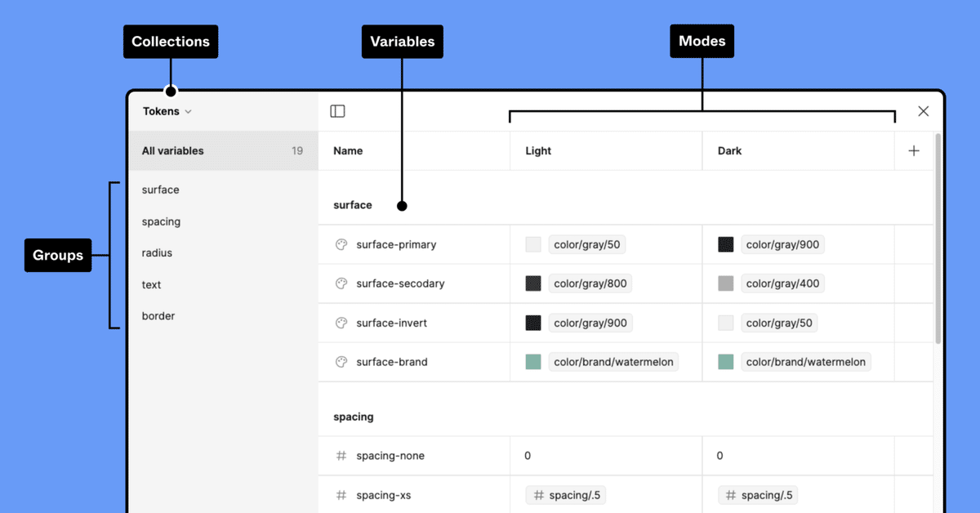Image resolution: width=980 pixels, height=513 pixels.
Task: Click the number icon of spacing-none
Action: coord(341,456)
